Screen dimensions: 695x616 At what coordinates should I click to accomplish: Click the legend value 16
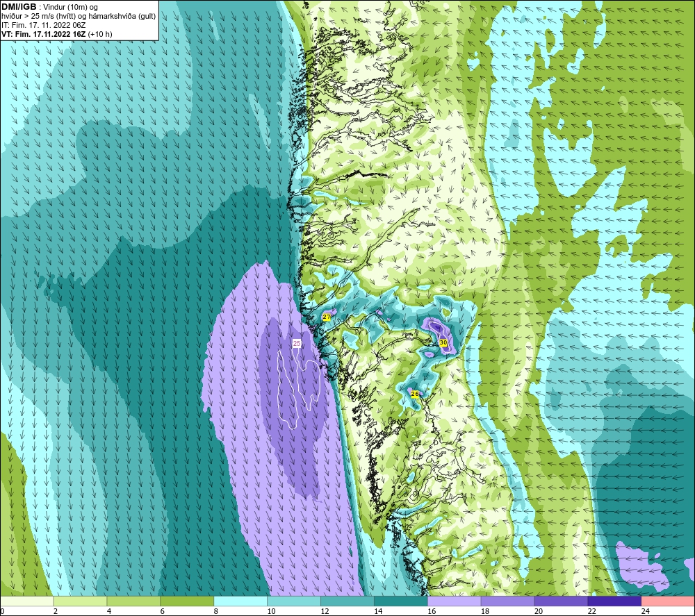click(x=432, y=611)
